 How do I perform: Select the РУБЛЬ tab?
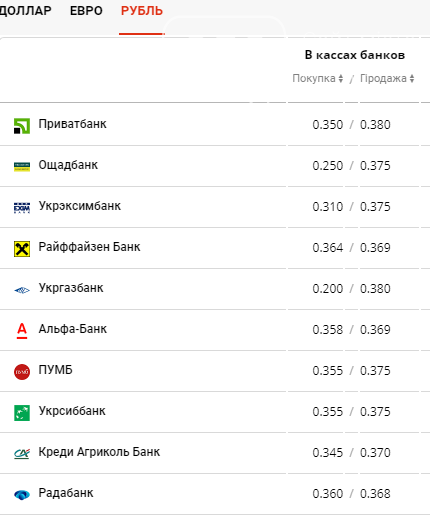point(142,11)
